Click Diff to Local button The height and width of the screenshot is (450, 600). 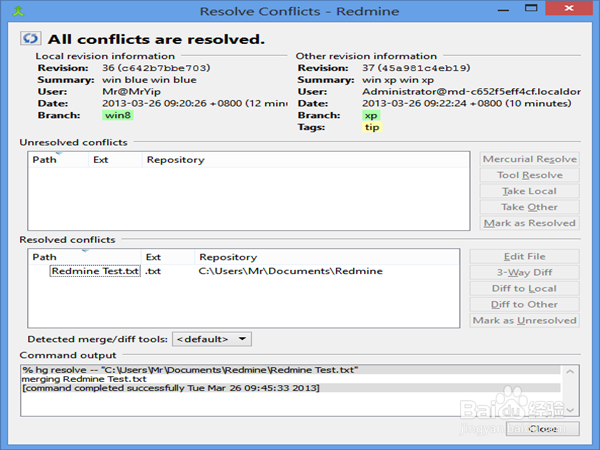525,289
